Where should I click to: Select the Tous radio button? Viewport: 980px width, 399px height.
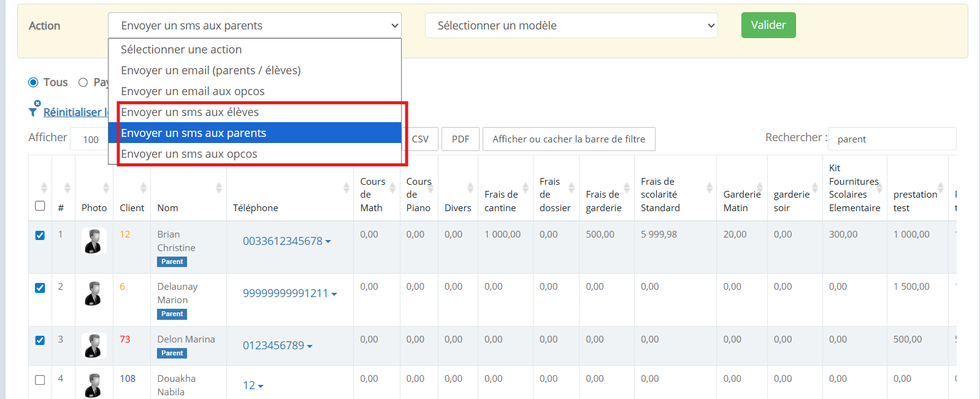pos(33,82)
